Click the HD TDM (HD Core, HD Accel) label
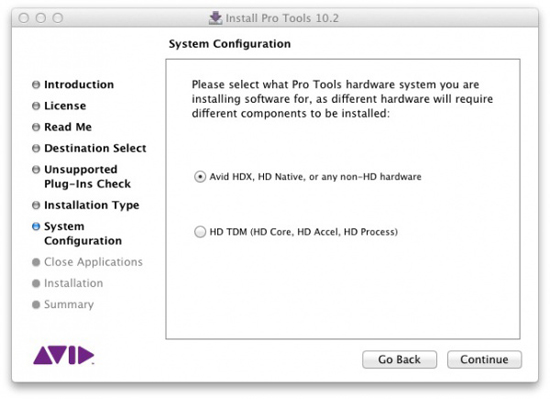This screenshot has height=399, width=550. (303, 232)
